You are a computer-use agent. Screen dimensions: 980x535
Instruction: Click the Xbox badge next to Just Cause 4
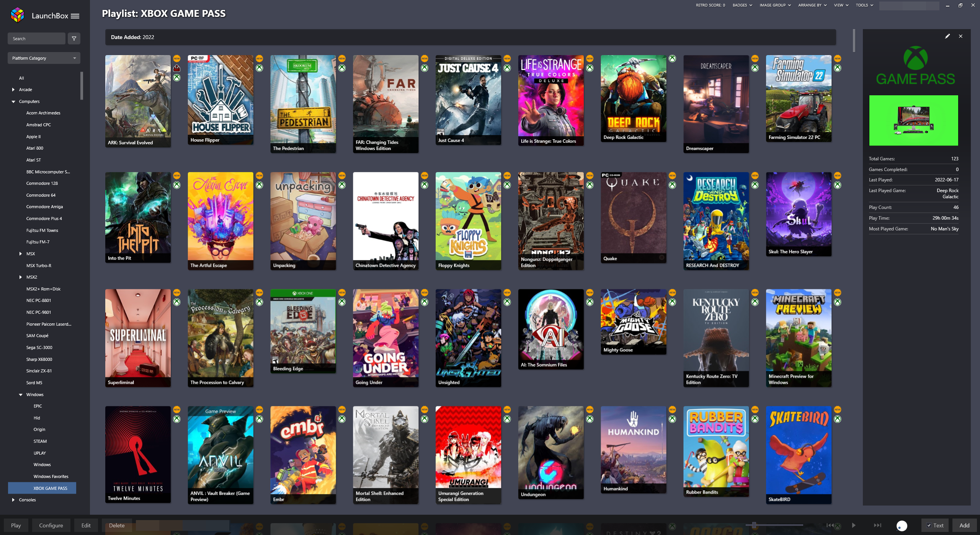[507, 68]
